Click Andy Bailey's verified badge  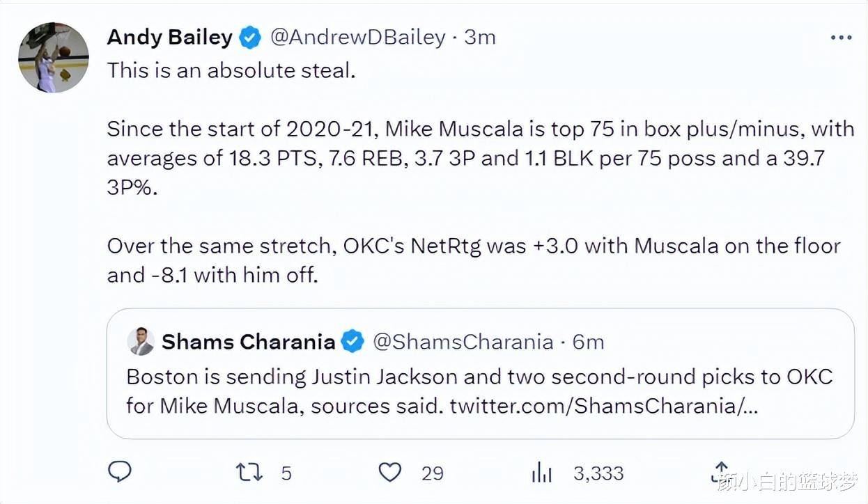251,38
